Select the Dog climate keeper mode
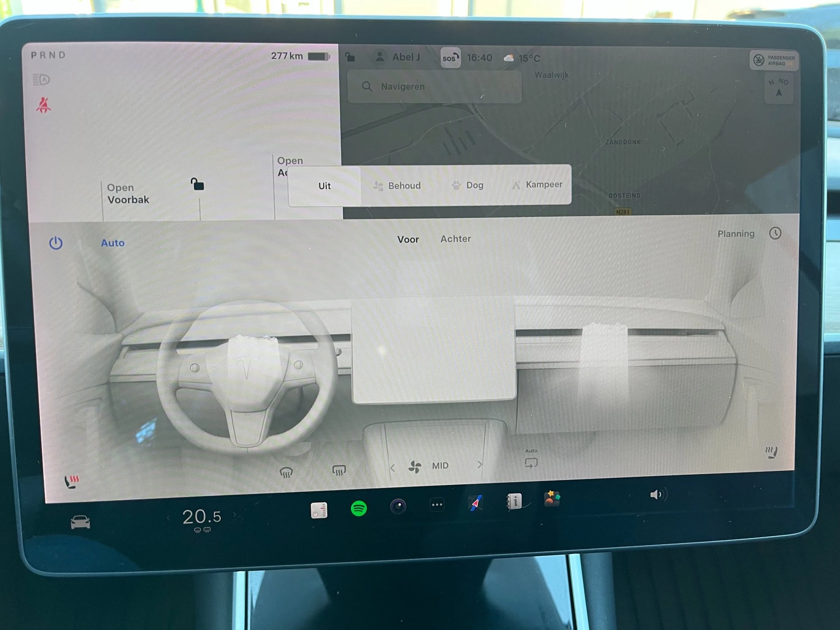The height and width of the screenshot is (630, 840). point(469,185)
